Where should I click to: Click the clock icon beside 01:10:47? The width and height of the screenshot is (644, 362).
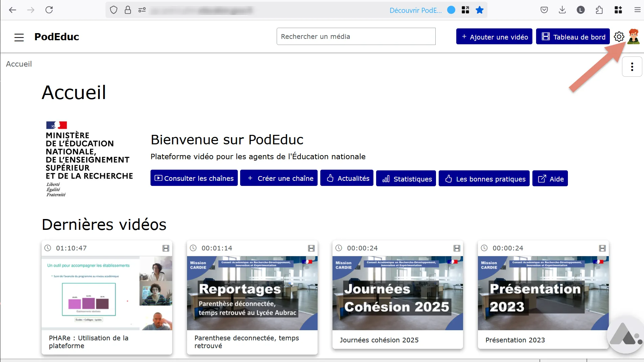48,248
